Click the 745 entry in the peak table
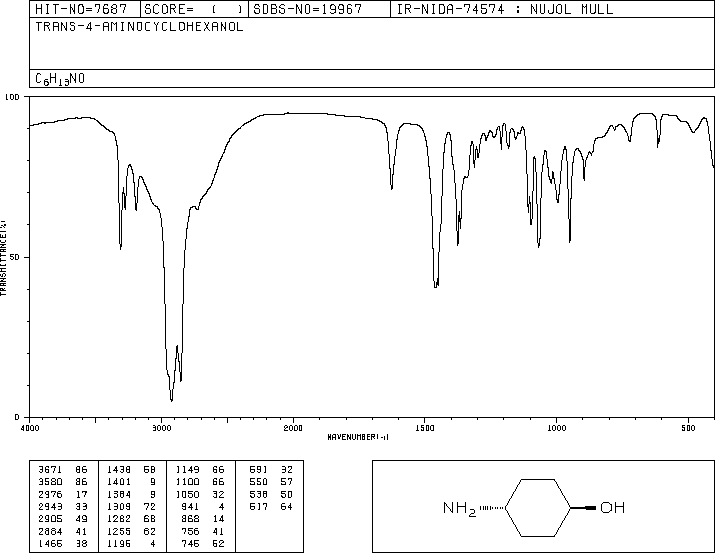 191,543
